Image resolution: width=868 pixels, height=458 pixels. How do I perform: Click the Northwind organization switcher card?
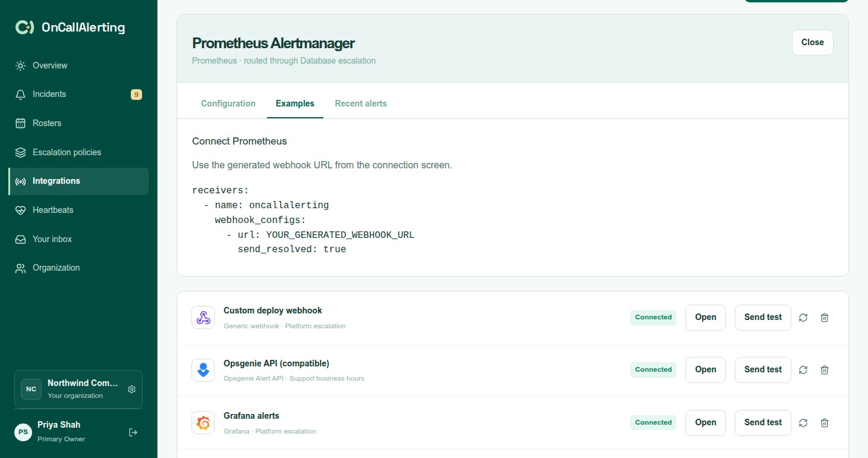78,389
